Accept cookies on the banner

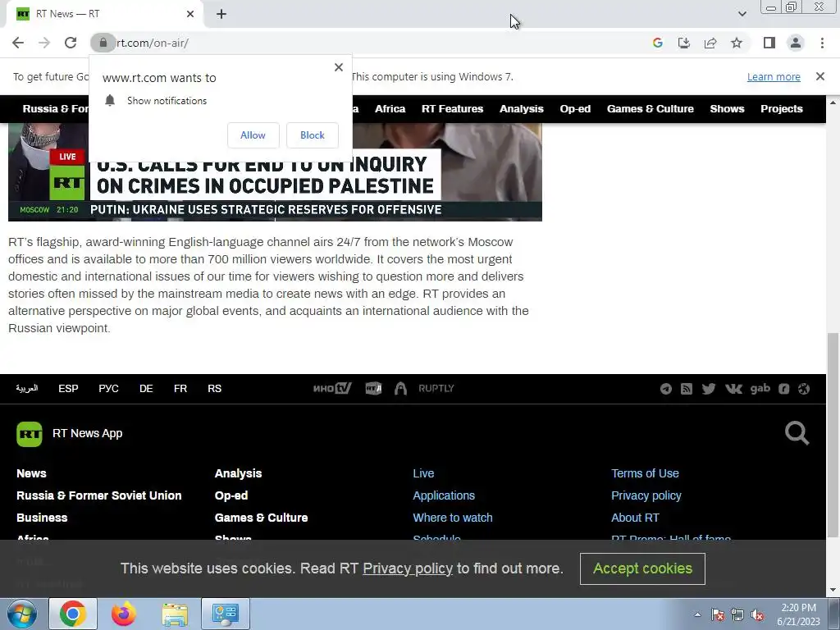[642, 568]
